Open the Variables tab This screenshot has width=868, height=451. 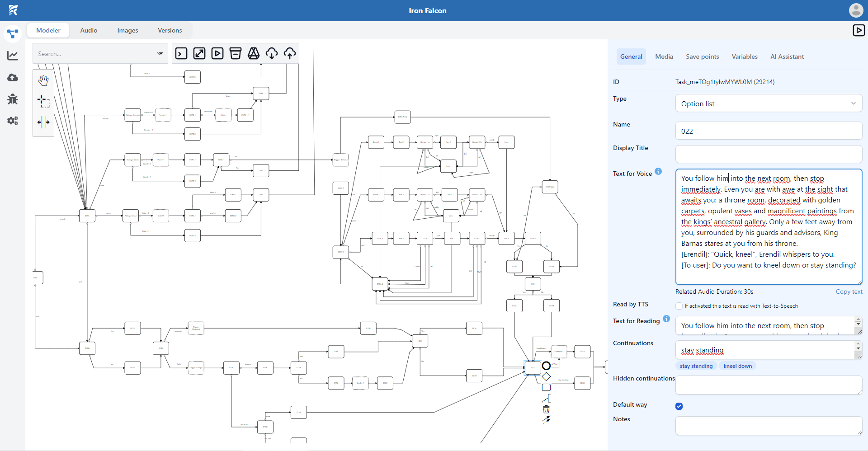[x=745, y=56]
